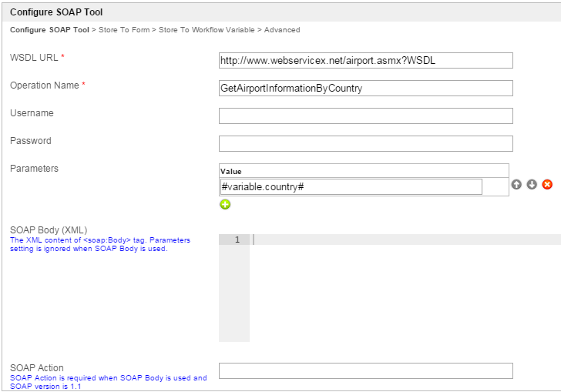The image size is (561, 392).
Task: Edit the #variable.country# parameter value
Action: 351,187
